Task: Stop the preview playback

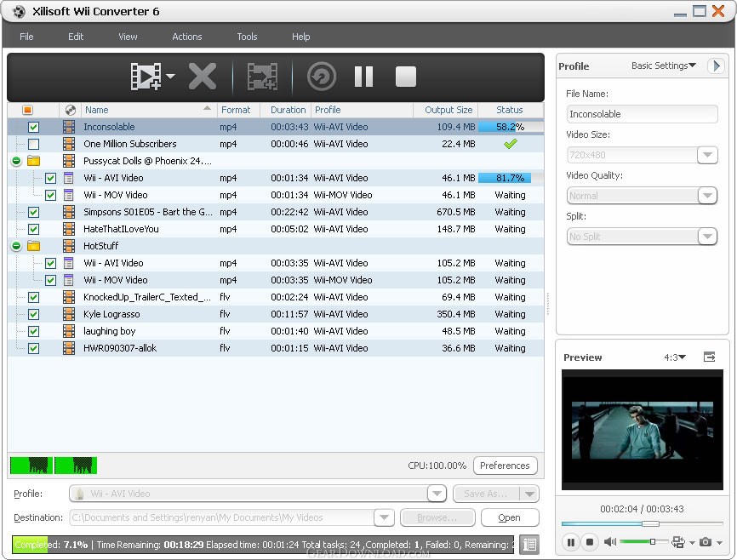Action: coord(590,542)
